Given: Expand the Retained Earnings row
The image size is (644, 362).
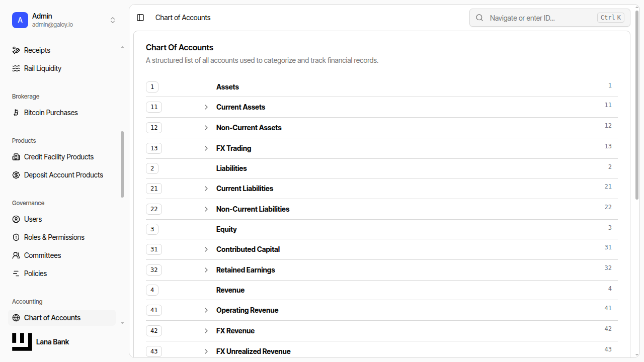Looking at the screenshot, I should 206,270.
